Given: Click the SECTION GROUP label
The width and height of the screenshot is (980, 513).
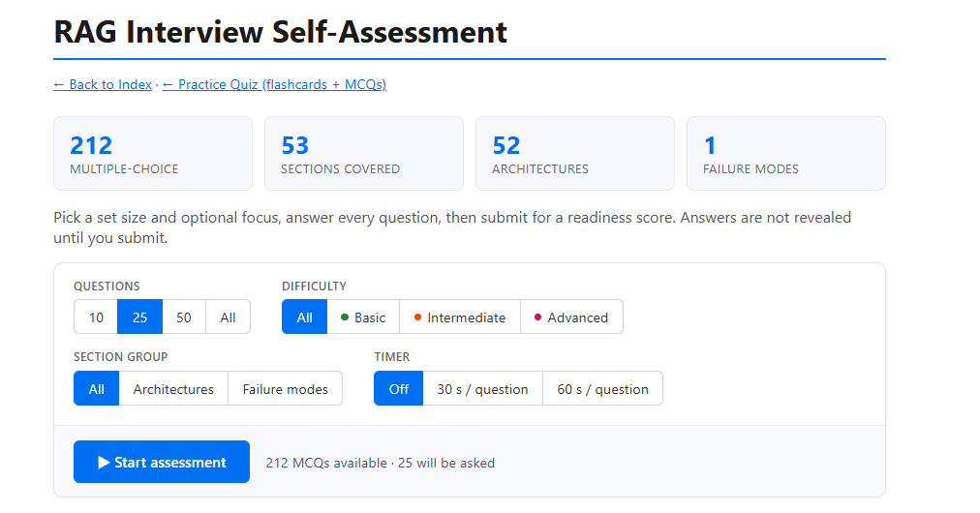Looking at the screenshot, I should pyautogui.click(x=121, y=357).
